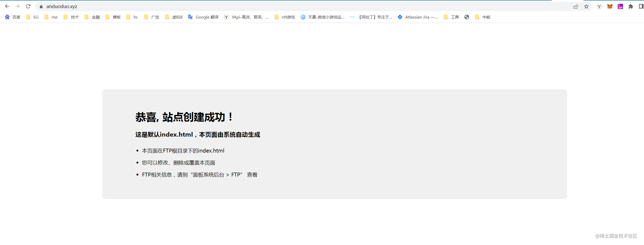
Task: Open the Google 翻译 bookmark
Action: click(203, 17)
